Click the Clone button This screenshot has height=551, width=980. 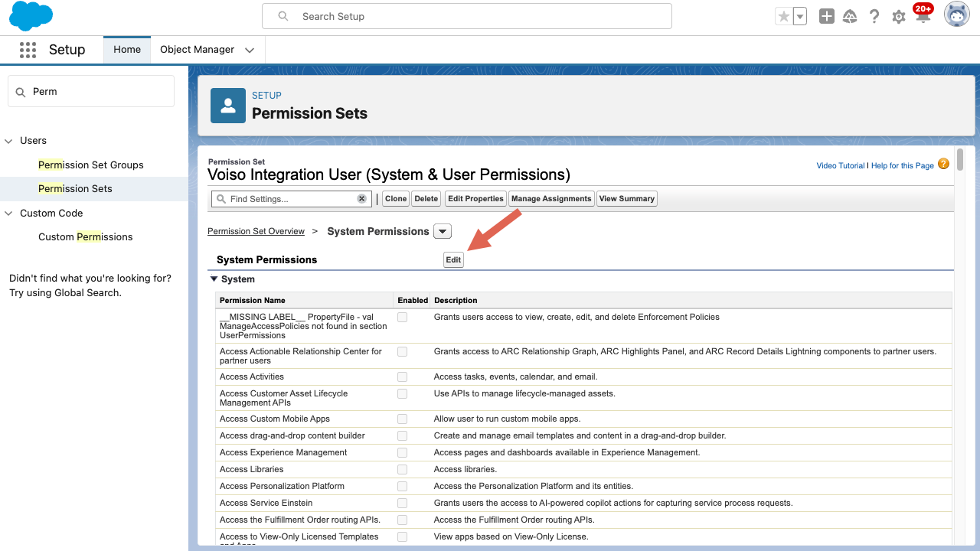tap(396, 199)
